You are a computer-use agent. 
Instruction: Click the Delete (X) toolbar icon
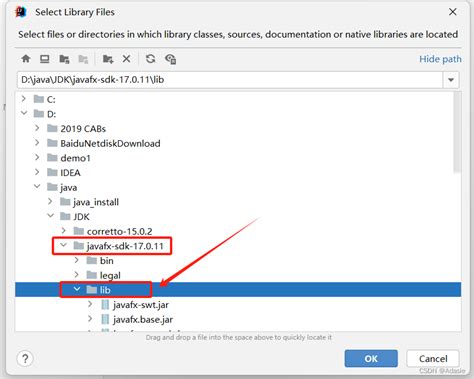[126, 59]
